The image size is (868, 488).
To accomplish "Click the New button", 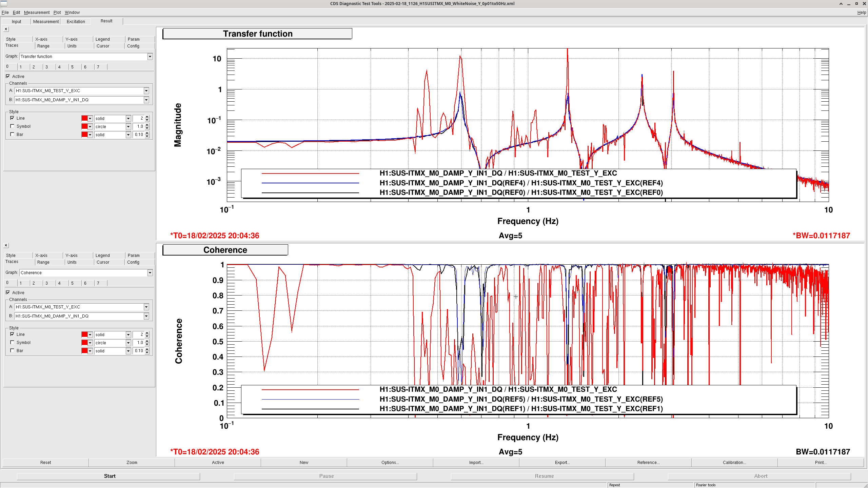I will click(x=304, y=463).
